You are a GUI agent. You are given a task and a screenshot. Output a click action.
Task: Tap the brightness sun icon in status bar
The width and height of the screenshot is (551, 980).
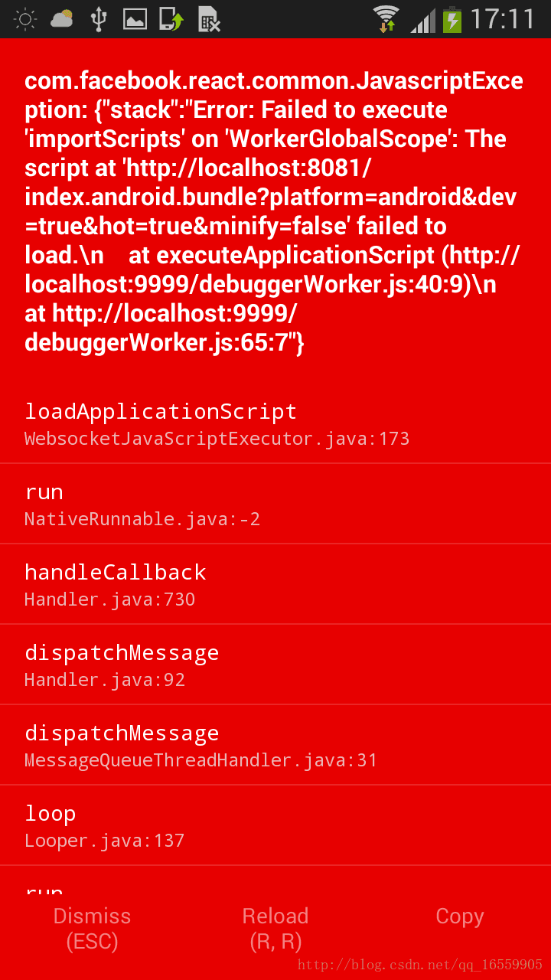(24, 19)
